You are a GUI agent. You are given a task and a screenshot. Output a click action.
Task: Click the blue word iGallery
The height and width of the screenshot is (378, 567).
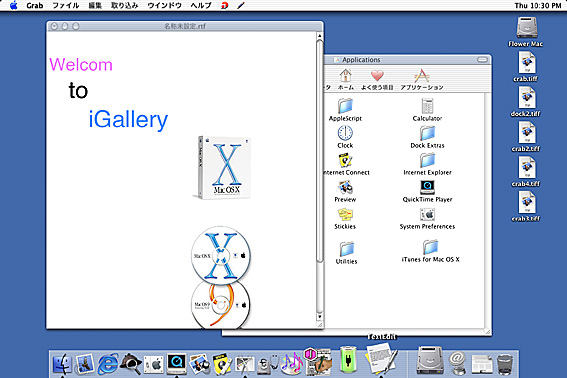(x=128, y=120)
